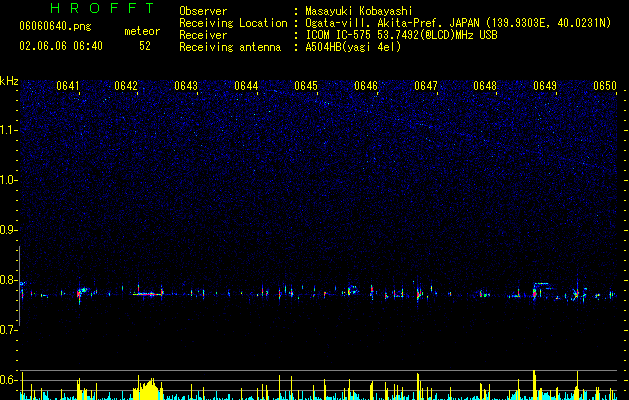Click the kHz axis unit label
Viewport: 629px width, 400px height.
point(9,81)
